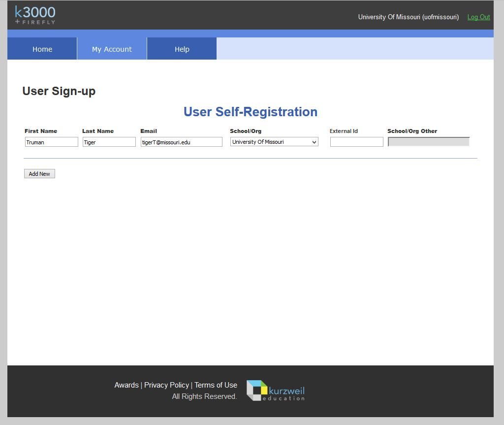Click the University Of Missouri (uofmissouri) account text
The image size is (504, 425).
[x=408, y=17]
